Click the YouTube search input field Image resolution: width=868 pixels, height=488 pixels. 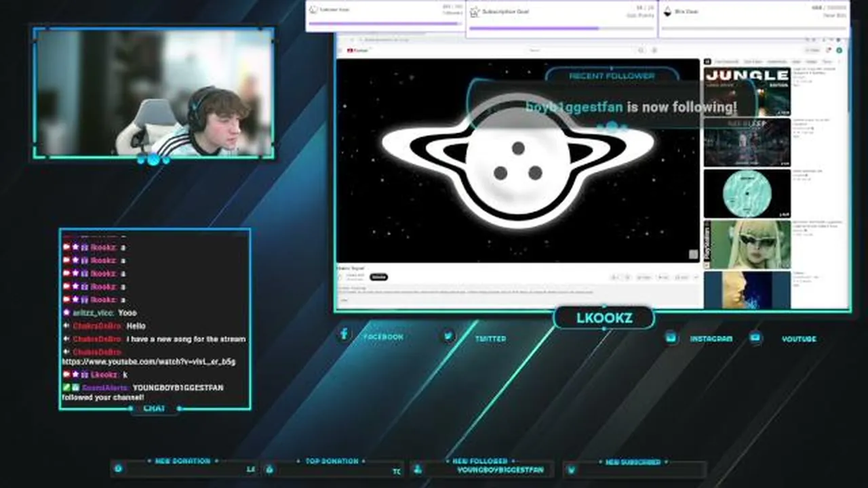pyautogui.click(x=580, y=50)
